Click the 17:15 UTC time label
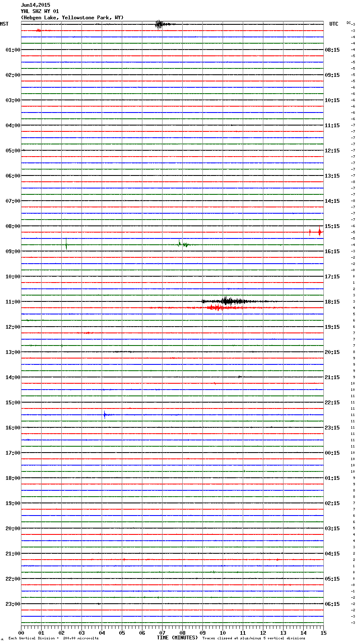 click(332, 277)
